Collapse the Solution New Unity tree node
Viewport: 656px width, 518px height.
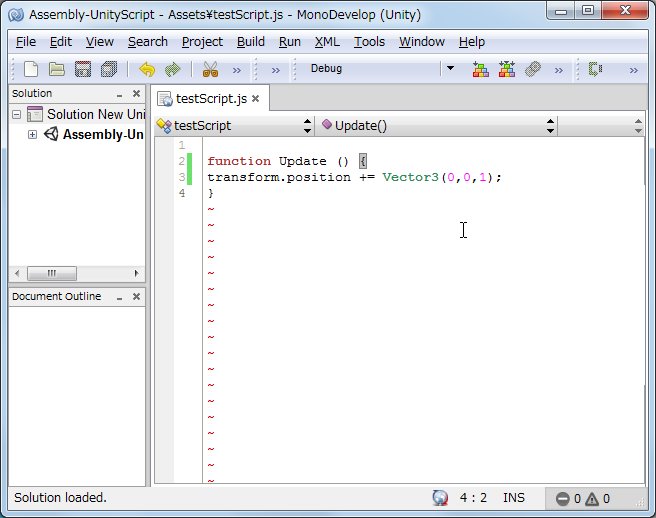click(16, 115)
